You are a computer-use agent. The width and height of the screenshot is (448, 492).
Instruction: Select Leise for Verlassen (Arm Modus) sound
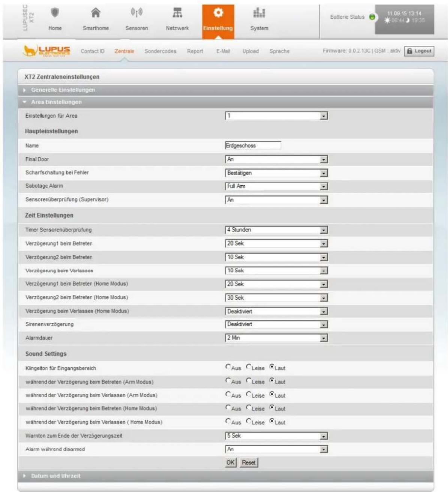[248, 394]
